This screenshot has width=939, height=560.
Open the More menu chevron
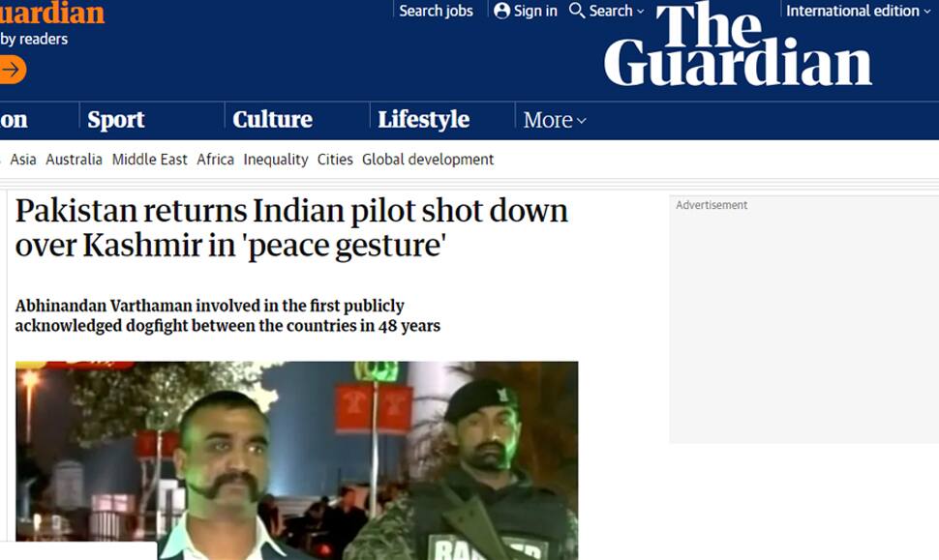click(x=581, y=121)
